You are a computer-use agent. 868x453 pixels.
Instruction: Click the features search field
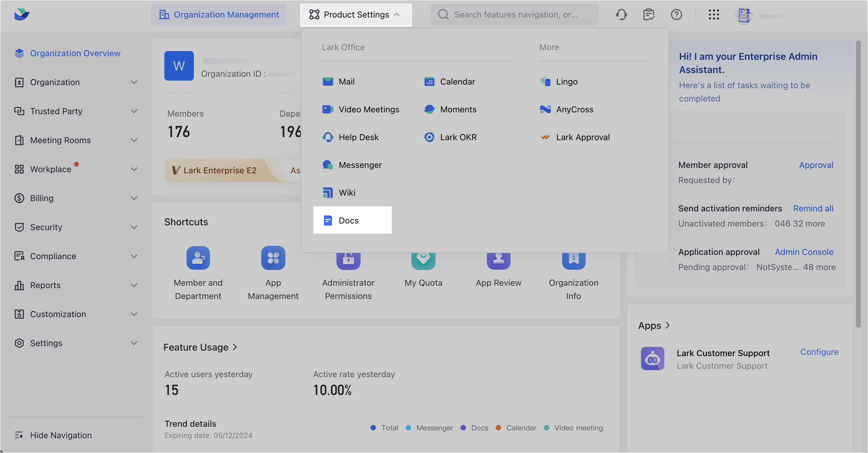514,14
